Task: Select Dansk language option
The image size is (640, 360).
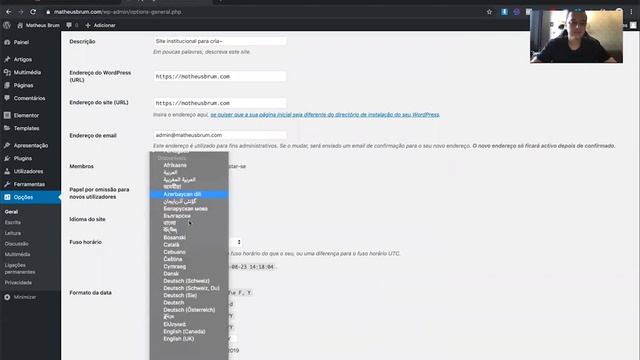Action: (171, 274)
